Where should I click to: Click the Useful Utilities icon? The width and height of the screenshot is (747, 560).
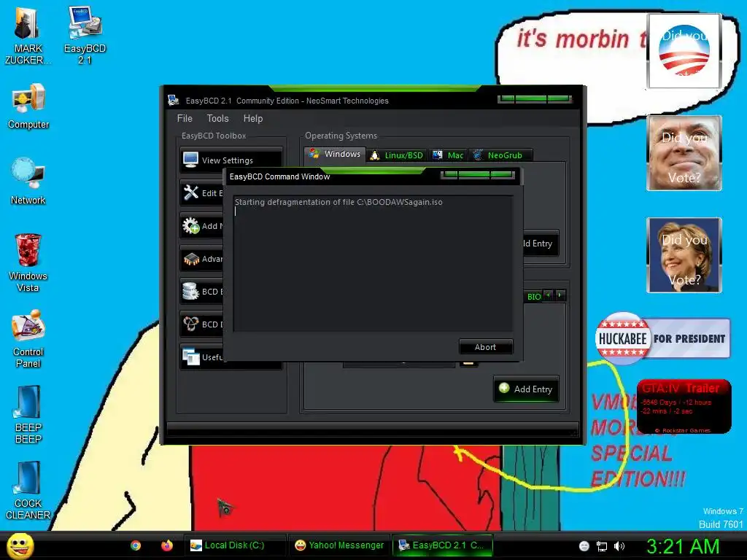pyautogui.click(x=190, y=357)
